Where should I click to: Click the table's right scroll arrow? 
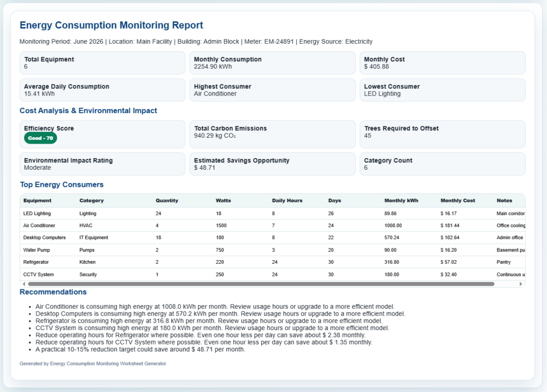pos(521,284)
